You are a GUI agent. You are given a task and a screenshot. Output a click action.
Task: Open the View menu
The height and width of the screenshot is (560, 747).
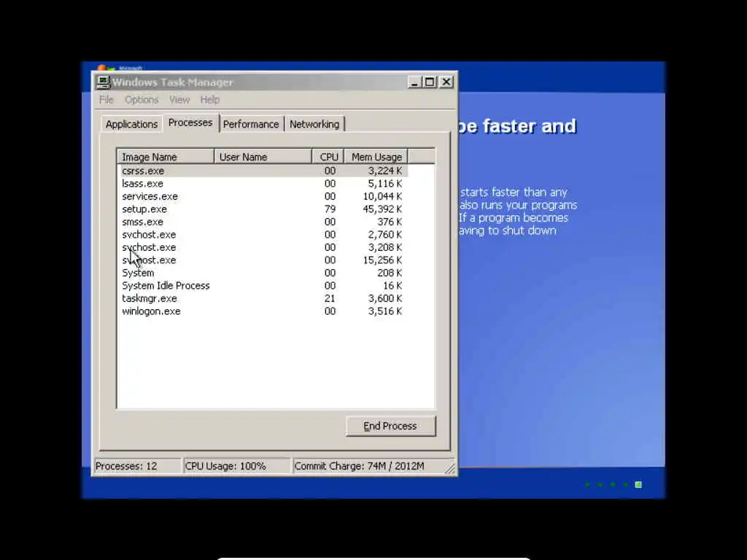tap(179, 99)
